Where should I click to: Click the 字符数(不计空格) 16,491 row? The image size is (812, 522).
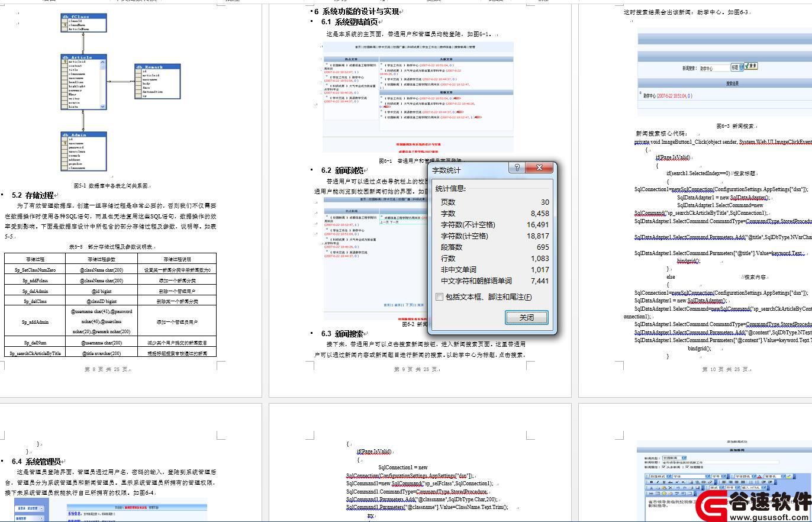[495, 224]
